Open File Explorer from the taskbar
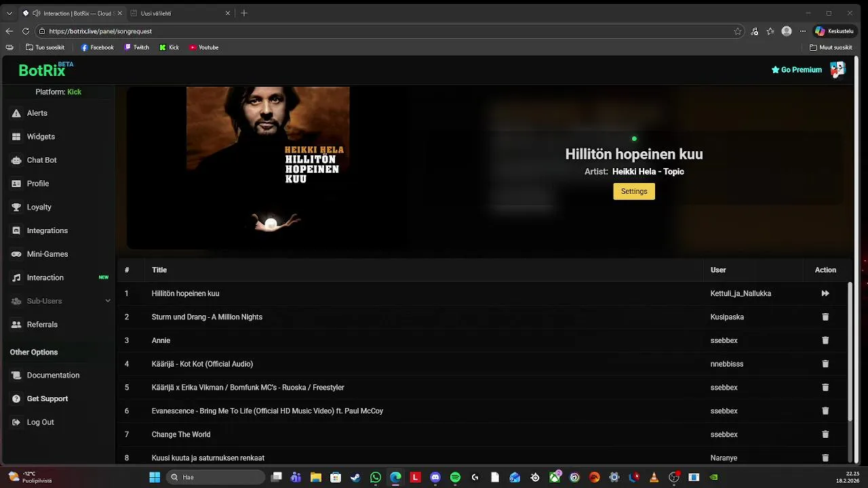This screenshot has height=488, width=868. [x=315, y=477]
